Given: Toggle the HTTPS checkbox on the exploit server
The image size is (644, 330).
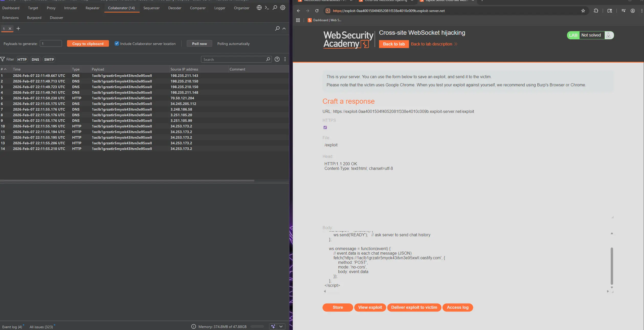Looking at the screenshot, I should pyautogui.click(x=325, y=127).
